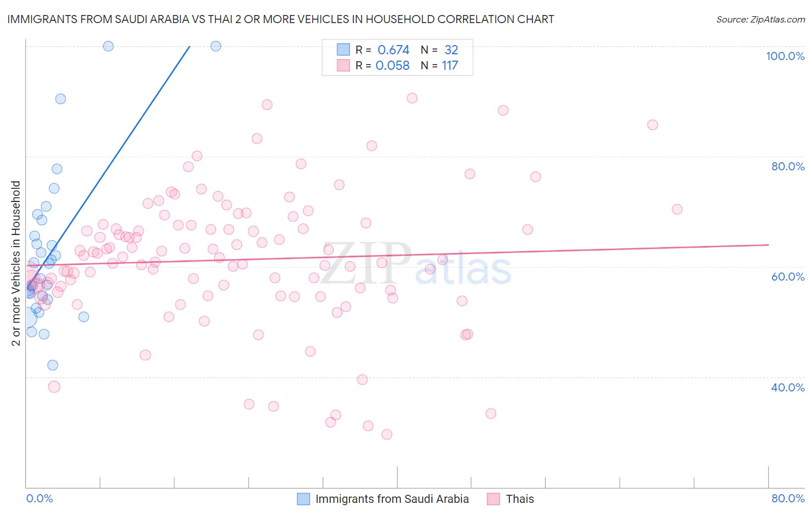Viewport: 812px width, 515px height.
Task: Click the blue swatch beside R = 0.674
Action: [x=344, y=50]
